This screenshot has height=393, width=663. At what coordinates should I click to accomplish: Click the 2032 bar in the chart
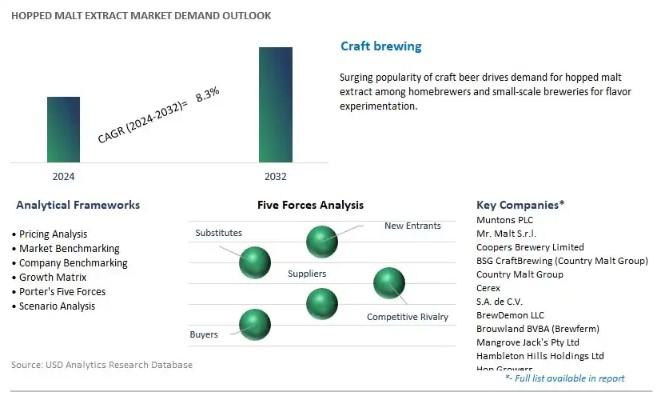click(x=276, y=104)
